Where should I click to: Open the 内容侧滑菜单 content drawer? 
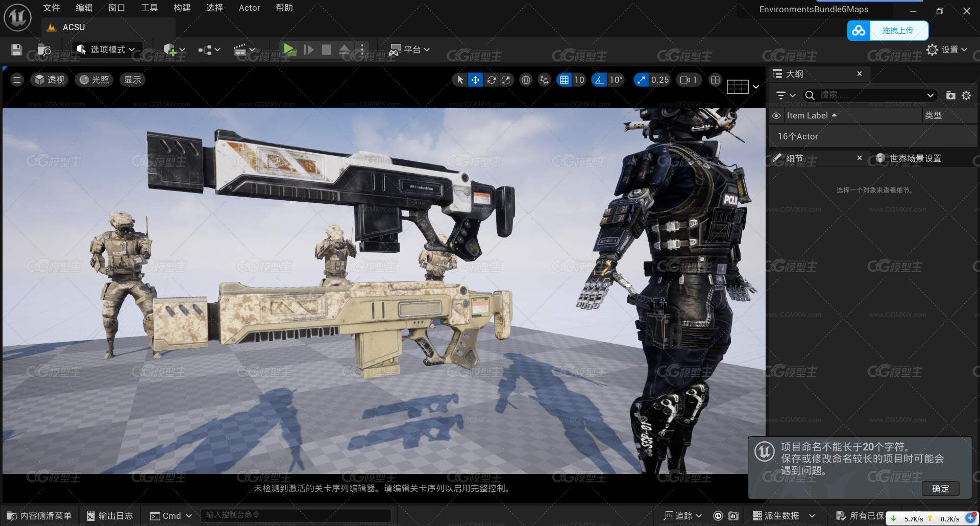pyautogui.click(x=39, y=516)
